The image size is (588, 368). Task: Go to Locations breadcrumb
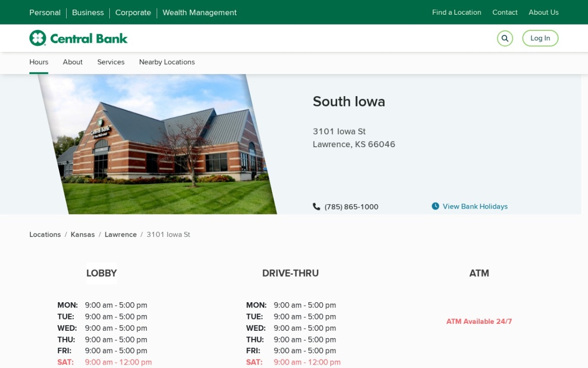coord(45,235)
